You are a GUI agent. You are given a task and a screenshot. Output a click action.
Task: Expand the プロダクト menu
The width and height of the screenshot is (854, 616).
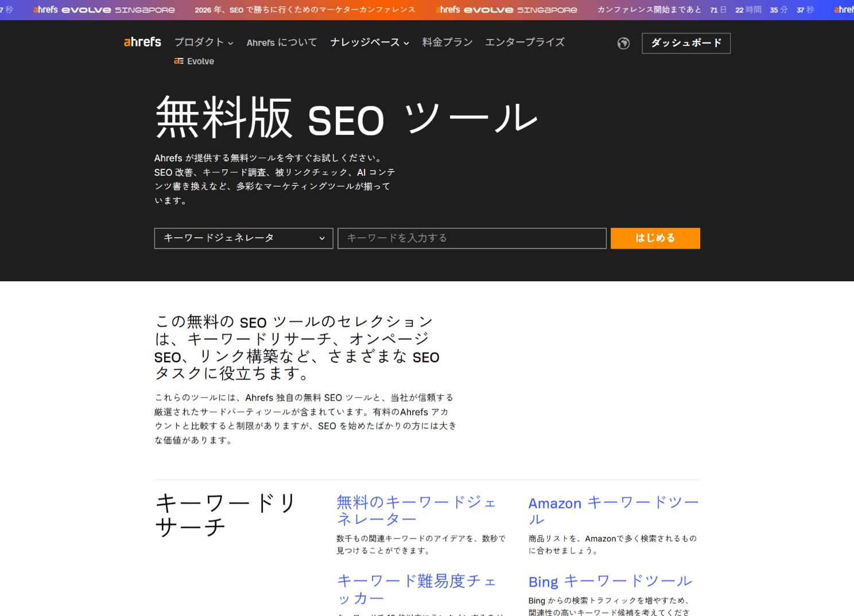click(204, 42)
